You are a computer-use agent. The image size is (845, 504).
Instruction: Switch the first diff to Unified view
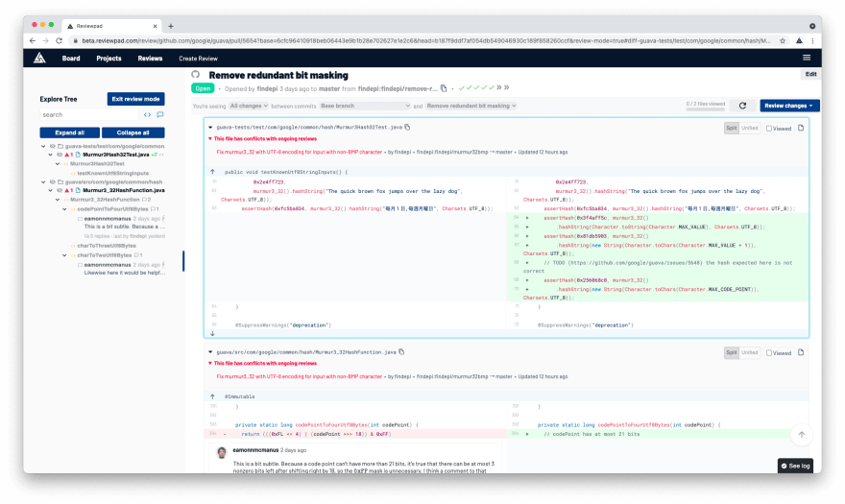tap(749, 129)
